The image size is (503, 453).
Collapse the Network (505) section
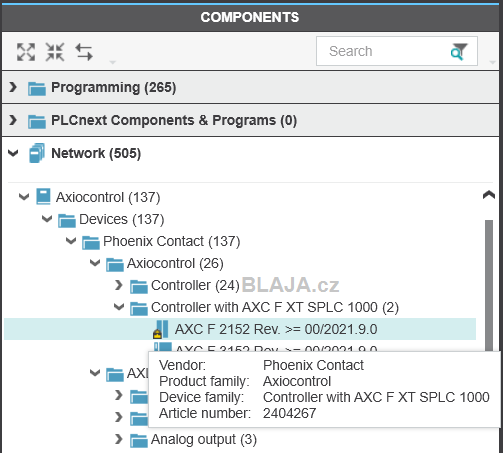(13, 153)
